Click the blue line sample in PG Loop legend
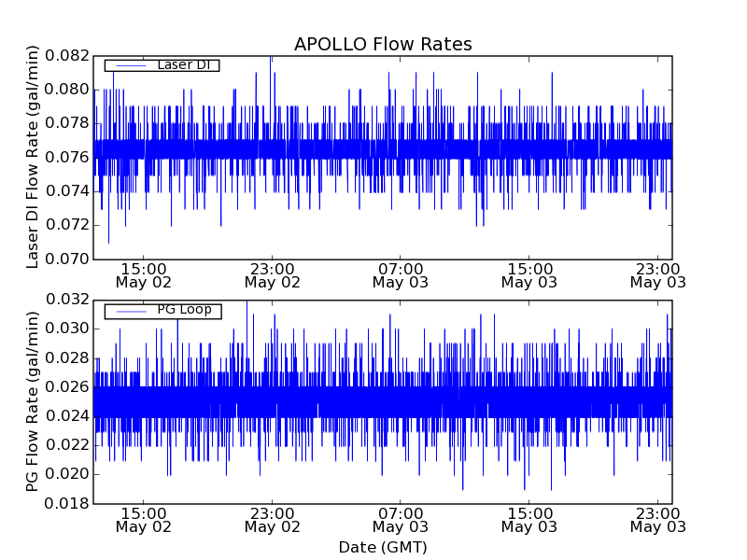 131,311
